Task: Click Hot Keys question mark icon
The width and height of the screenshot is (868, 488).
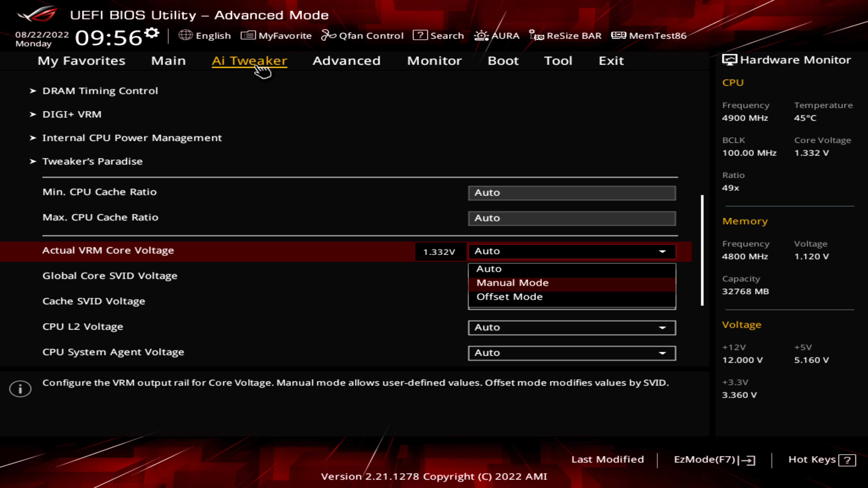Action: (847, 460)
